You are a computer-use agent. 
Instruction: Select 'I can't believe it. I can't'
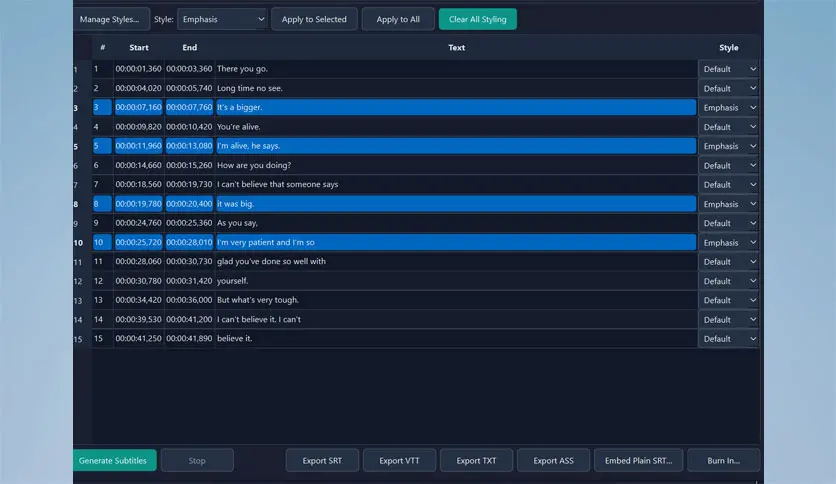coord(259,319)
